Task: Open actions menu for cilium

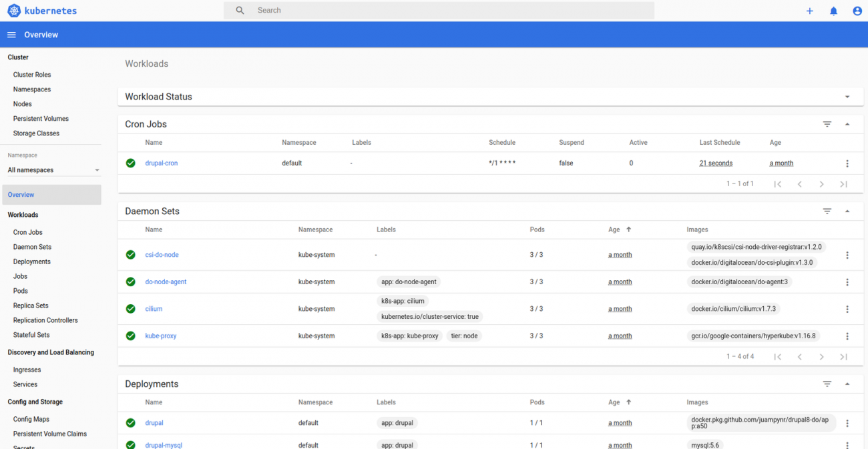Action: tap(847, 309)
